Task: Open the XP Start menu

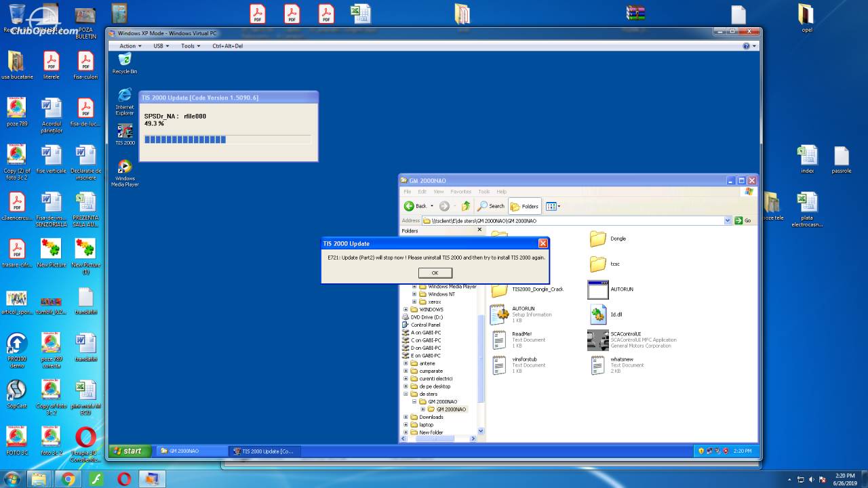Action: tap(130, 451)
